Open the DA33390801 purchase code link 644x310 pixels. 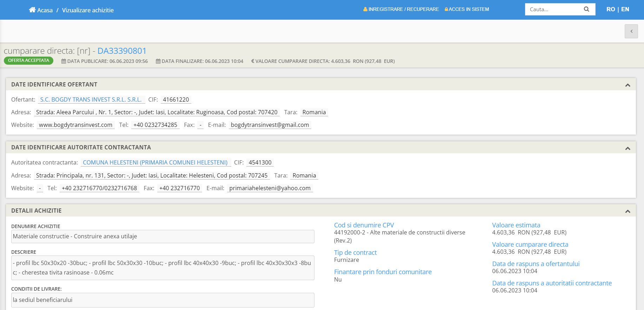(122, 51)
